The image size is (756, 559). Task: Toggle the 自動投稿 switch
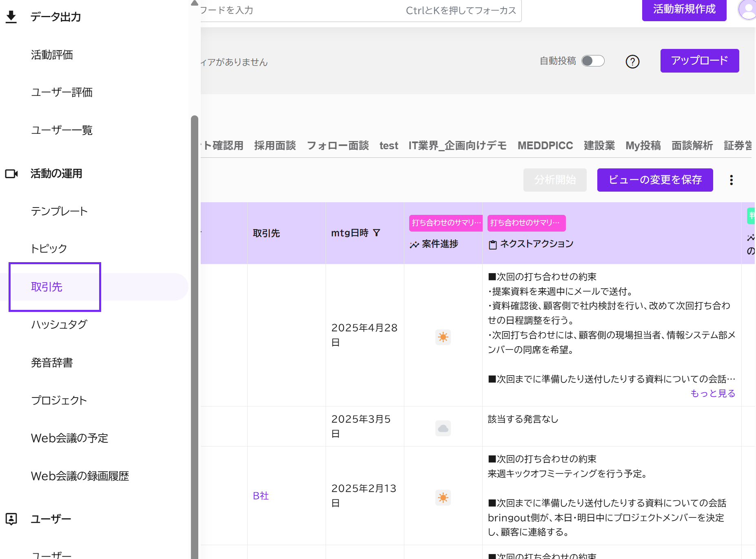point(592,61)
